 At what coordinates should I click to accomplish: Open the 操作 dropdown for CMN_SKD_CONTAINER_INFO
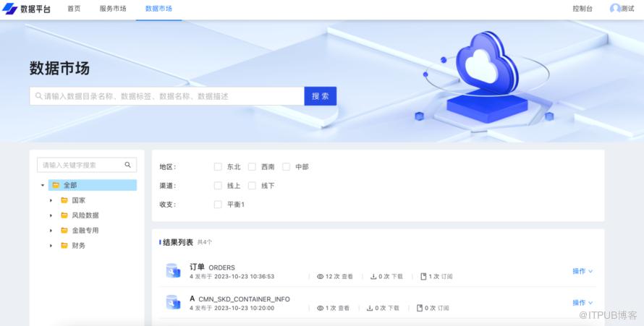[x=582, y=303]
